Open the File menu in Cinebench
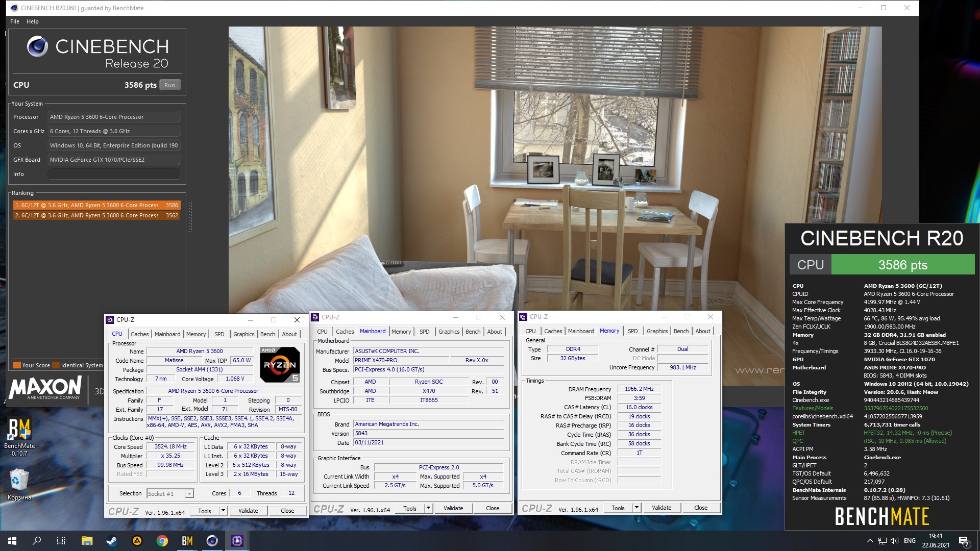This screenshot has width=980, height=551. tap(15, 21)
